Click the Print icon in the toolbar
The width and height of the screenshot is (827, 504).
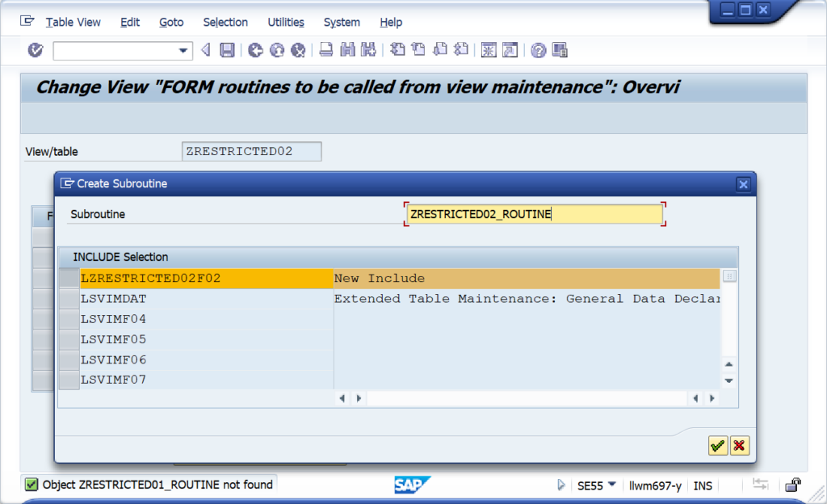[x=326, y=51]
